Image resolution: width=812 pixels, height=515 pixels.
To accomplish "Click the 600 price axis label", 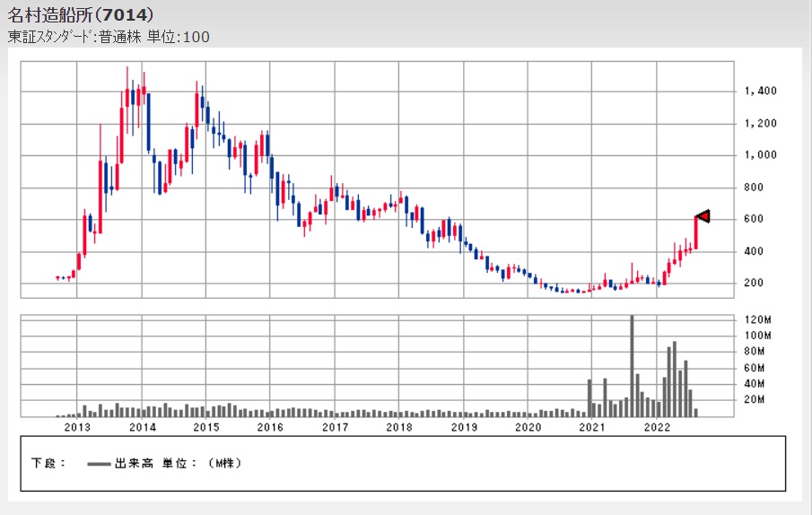I will click(754, 219).
